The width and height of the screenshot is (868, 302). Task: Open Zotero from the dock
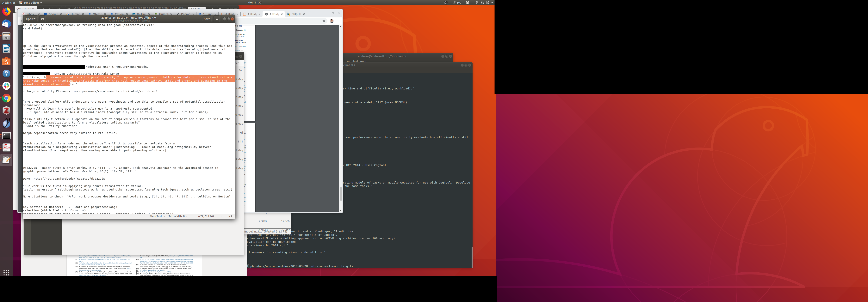coord(6,110)
